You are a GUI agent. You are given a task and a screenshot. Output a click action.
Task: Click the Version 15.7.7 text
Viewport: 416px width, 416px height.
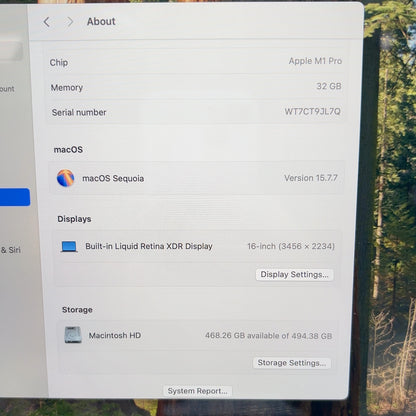click(311, 178)
